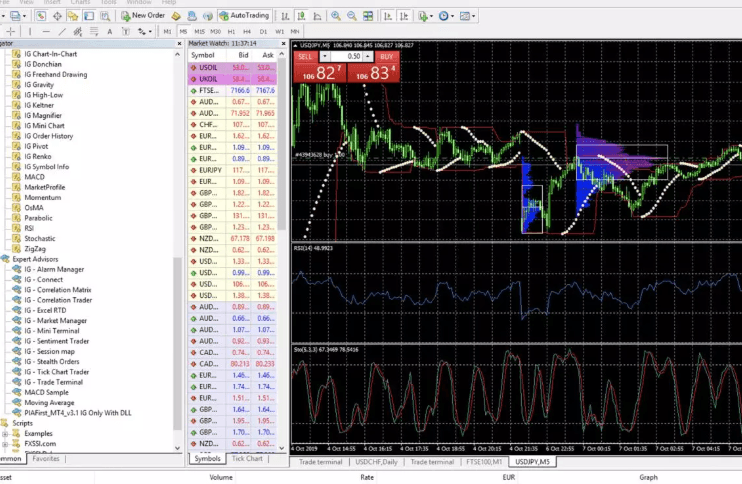Image resolution: width=742 pixels, height=484 pixels.
Task: Switch timeframe to D1
Action: [x=264, y=32]
